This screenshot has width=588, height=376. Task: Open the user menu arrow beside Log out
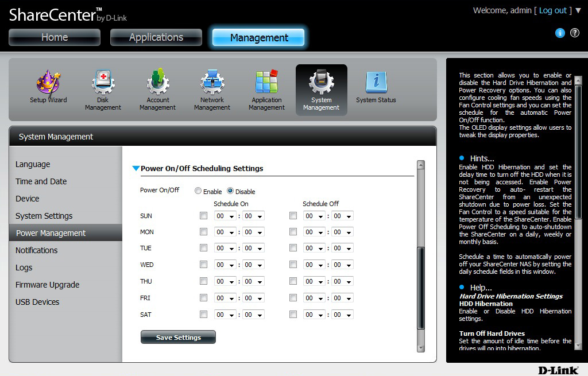pos(578,10)
